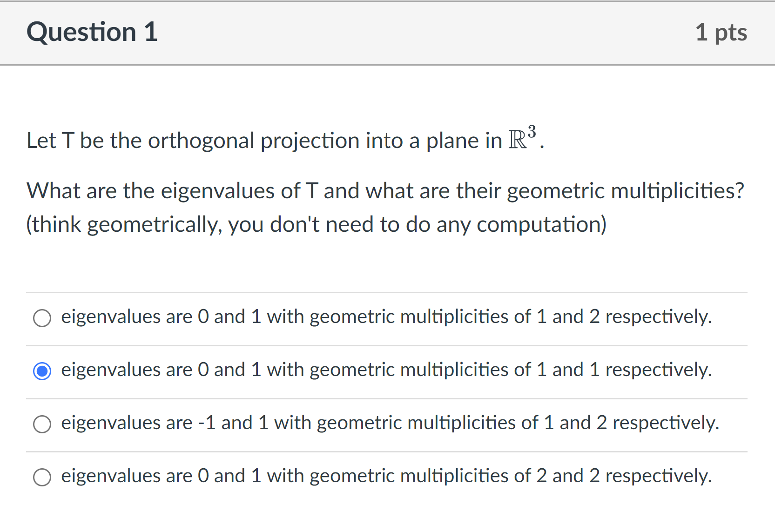Select eigenvalues 0 and 1 with multiplicities 1 and 1

[x=42, y=371]
